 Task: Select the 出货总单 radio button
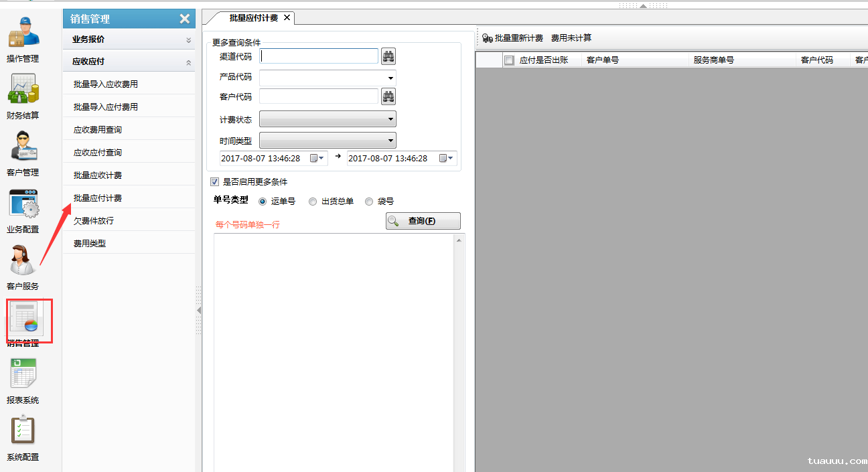pos(312,201)
